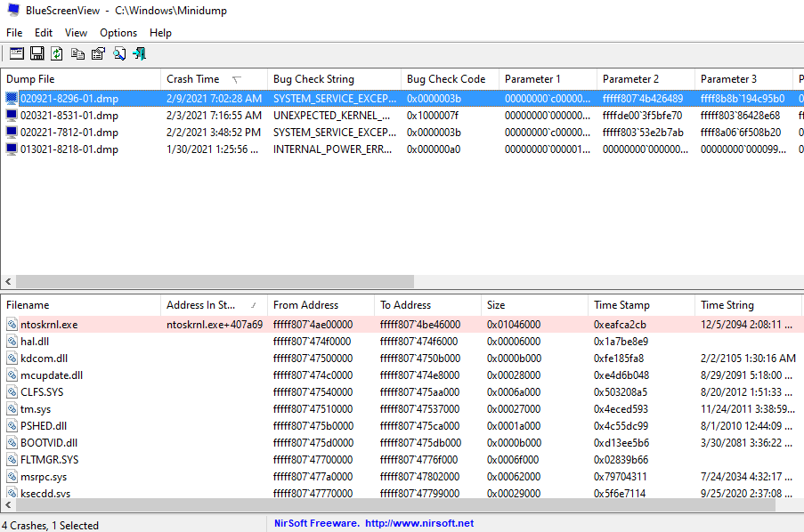804x532 pixels.
Task: Open the Advanced Options toolbar icon
Action: coord(16,53)
